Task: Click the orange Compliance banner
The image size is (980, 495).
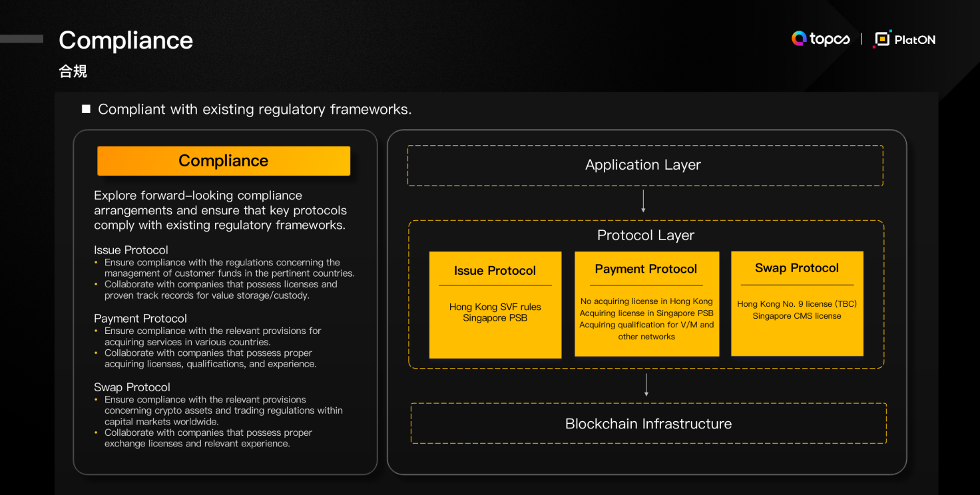Action: click(224, 161)
